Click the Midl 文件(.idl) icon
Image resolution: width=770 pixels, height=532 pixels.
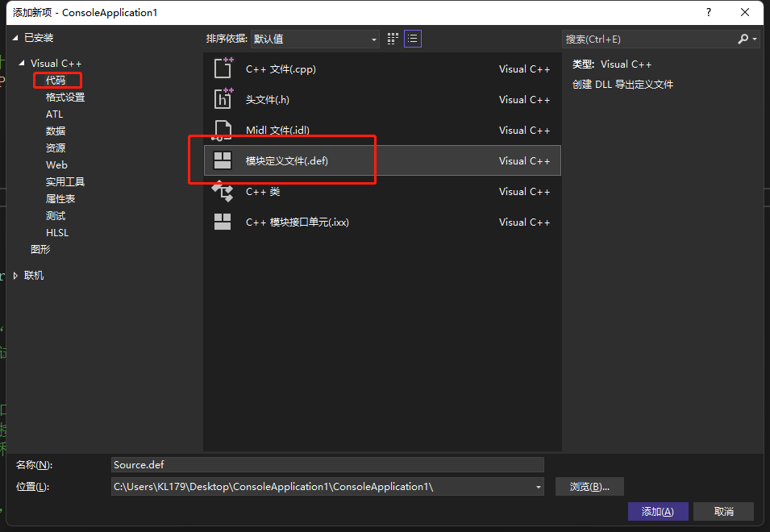[223, 130]
